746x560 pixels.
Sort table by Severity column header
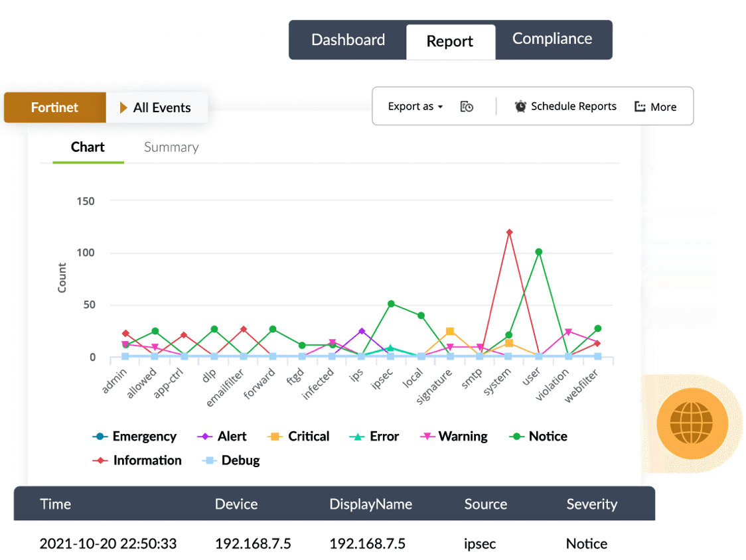[591, 504]
